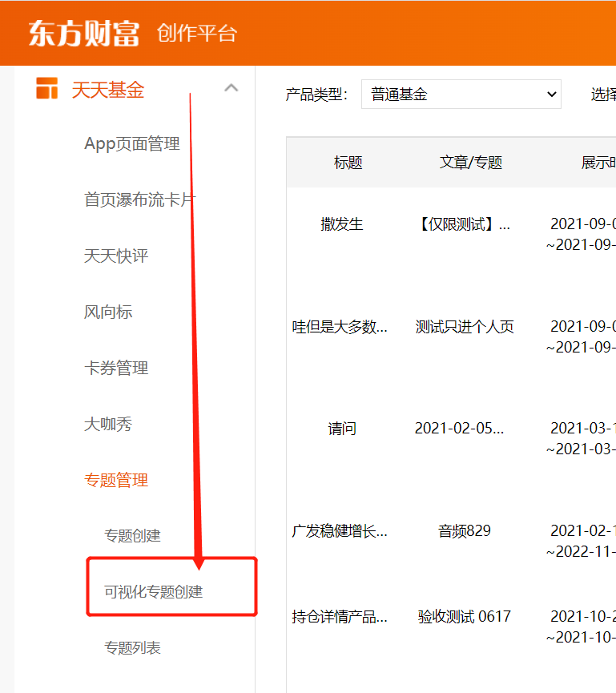616x693 pixels.
Task: Collapse the 专题管理 menu section
Action: click(116, 480)
